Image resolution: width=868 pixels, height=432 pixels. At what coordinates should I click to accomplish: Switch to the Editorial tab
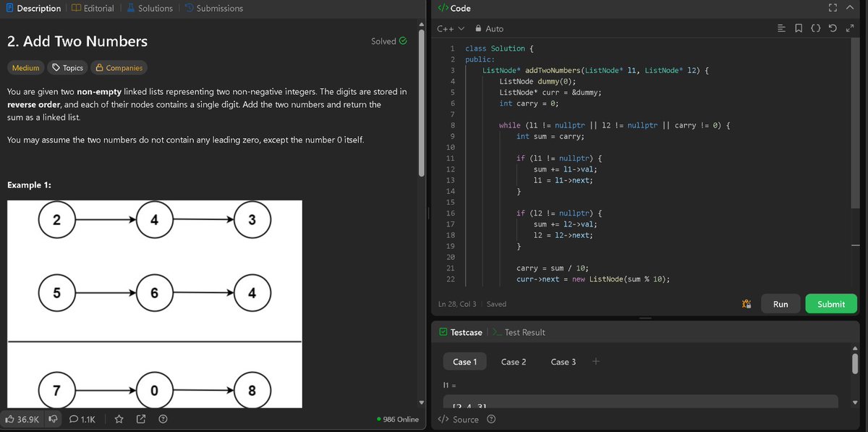pos(93,8)
